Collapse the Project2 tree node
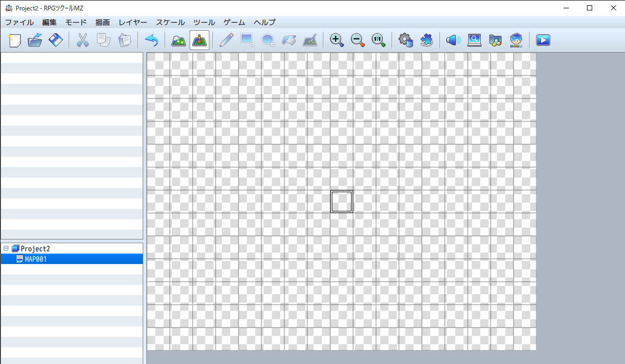The height and width of the screenshot is (364, 625). coord(5,248)
